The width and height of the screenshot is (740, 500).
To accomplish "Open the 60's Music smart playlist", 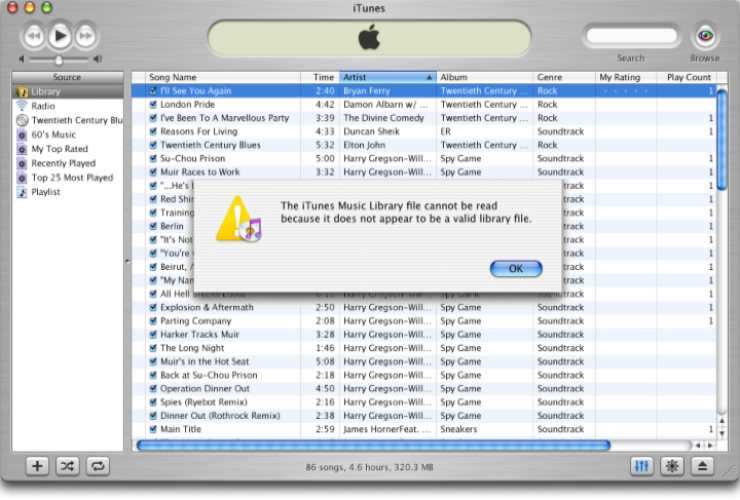I will (x=67, y=135).
